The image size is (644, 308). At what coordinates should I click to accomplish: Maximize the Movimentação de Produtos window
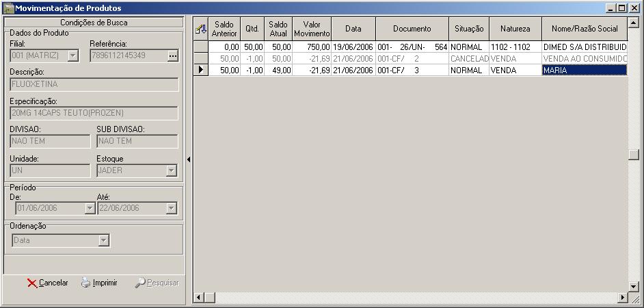(x=622, y=8)
